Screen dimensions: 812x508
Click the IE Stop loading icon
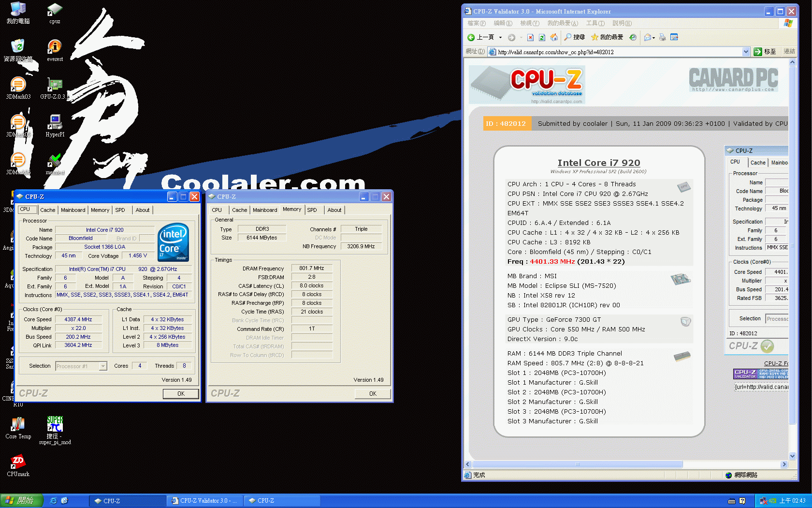tap(530, 37)
